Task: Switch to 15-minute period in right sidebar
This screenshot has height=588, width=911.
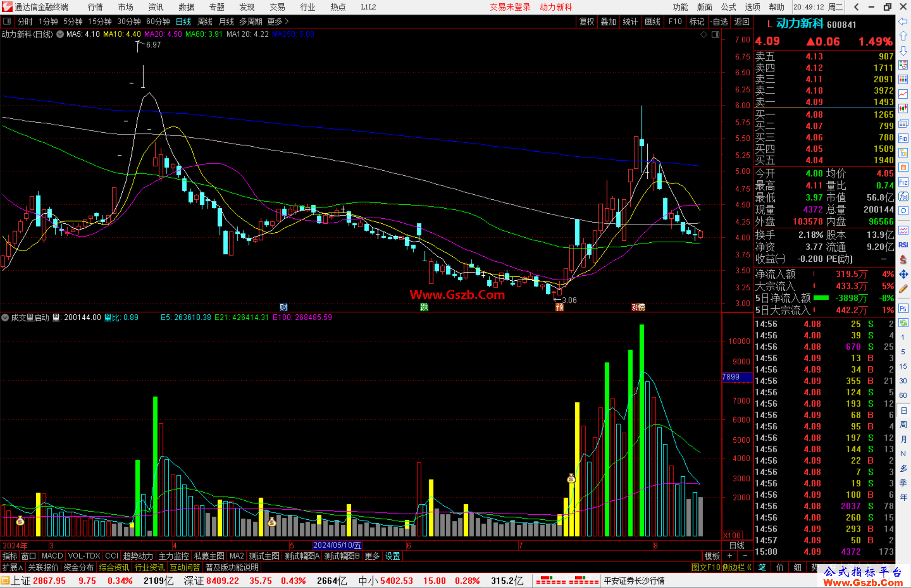Action: 903,366
